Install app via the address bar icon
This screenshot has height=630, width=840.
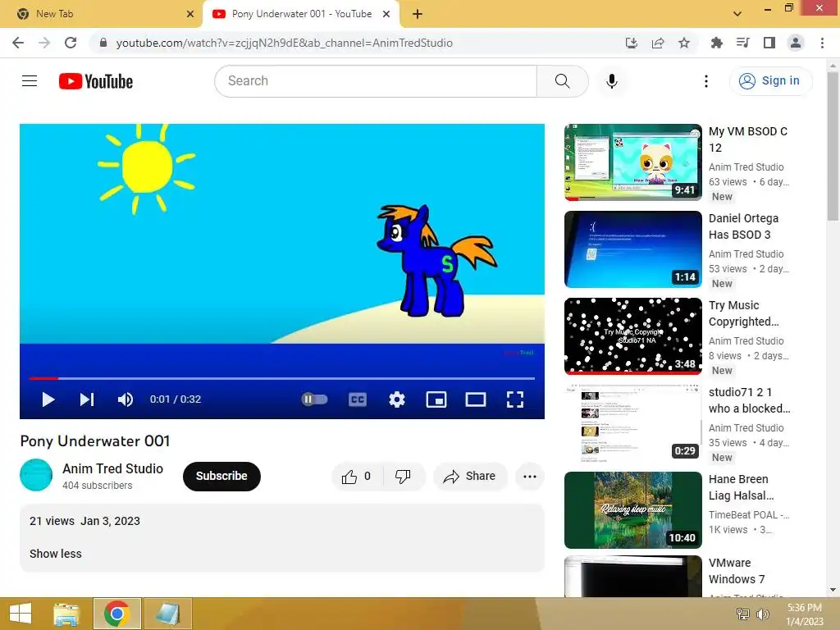coord(632,43)
